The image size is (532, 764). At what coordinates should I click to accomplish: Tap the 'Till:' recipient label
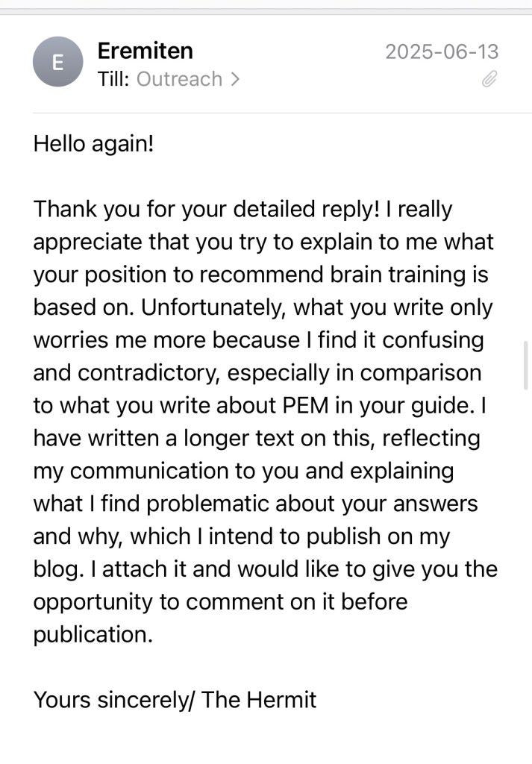pos(114,79)
